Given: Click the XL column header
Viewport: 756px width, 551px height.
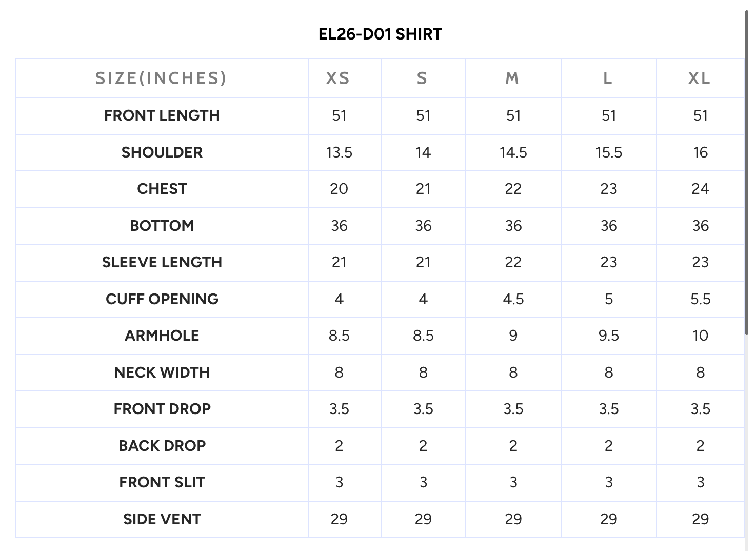Looking at the screenshot, I should 699,78.
